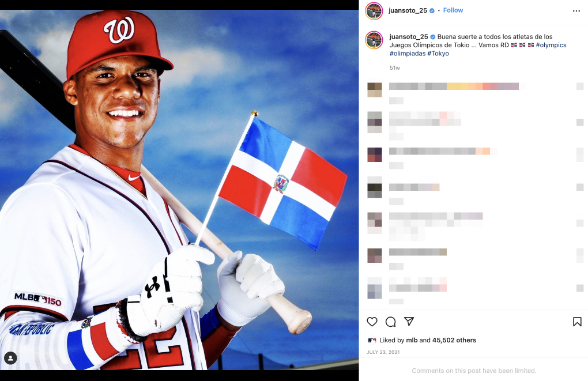Click the header profile avatar of juansoto_25
Screen dimensions: 588x381
(374, 11)
